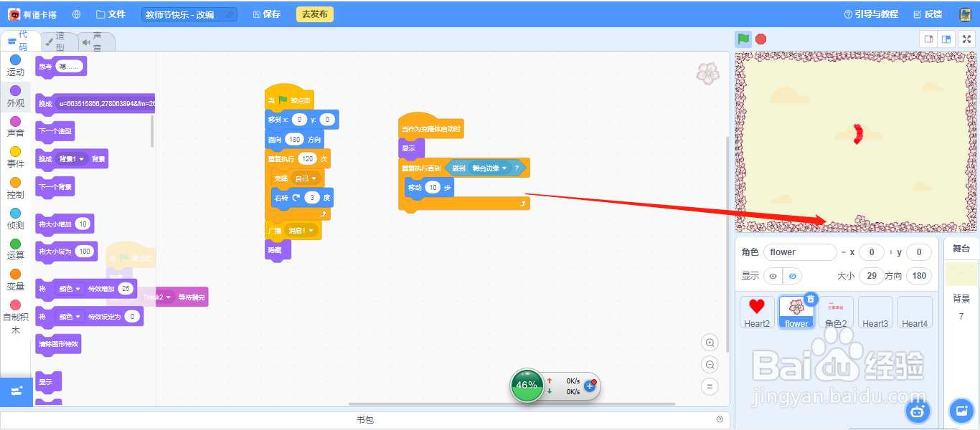Delete the flower sprite with trash icon
This screenshot has width=980, height=430.
(810, 299)
